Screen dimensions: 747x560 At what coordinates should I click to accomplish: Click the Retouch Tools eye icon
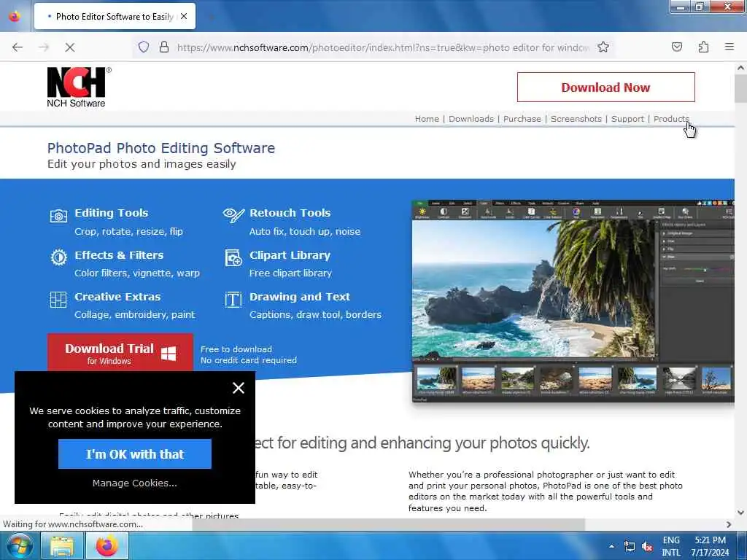[233, 215]
